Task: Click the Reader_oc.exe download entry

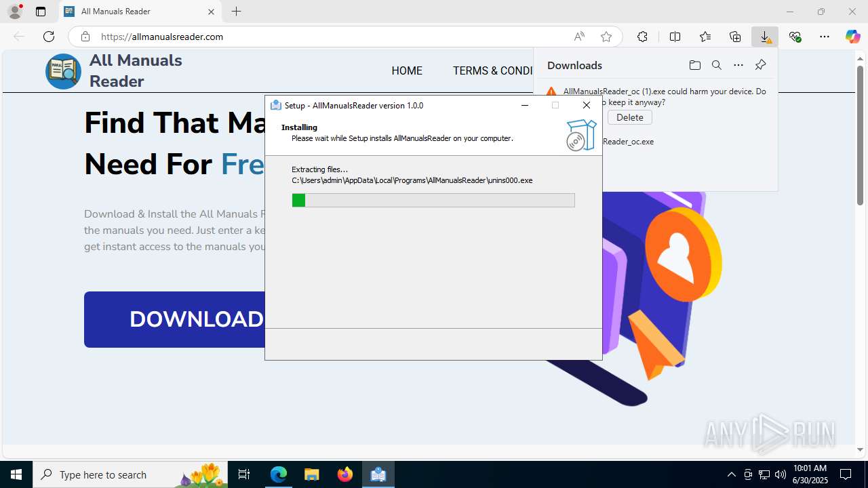Action: coord(628,142)
